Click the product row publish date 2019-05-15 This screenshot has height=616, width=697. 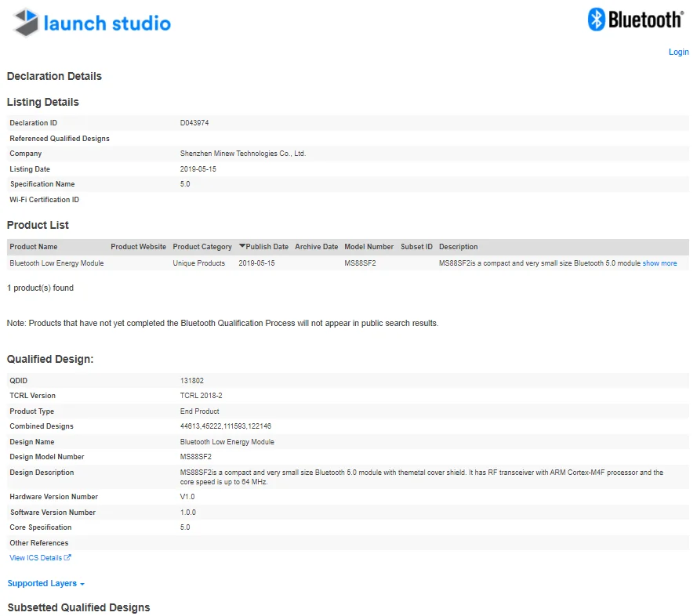point(256,263)
